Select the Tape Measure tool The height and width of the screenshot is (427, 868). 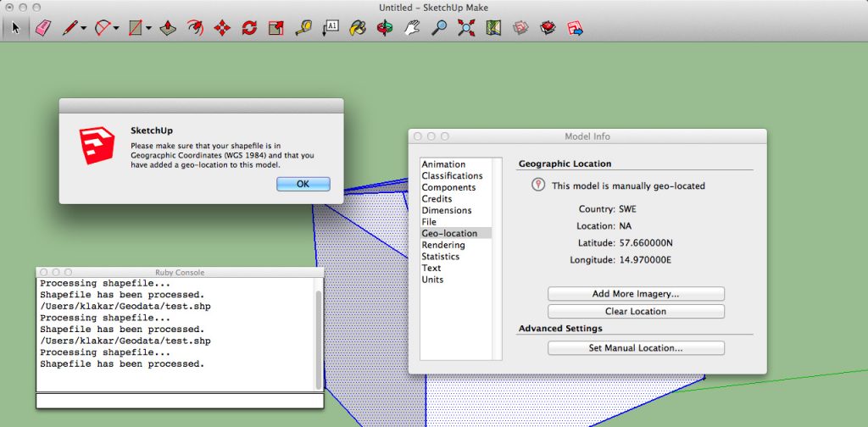(x=303, y=28)
